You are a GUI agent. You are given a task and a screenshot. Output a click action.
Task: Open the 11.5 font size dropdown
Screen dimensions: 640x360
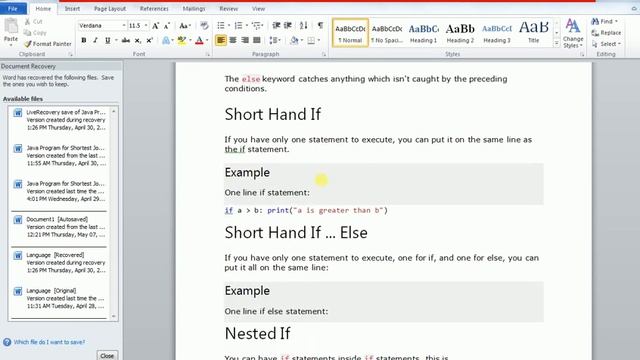click(x=146, y=26)
